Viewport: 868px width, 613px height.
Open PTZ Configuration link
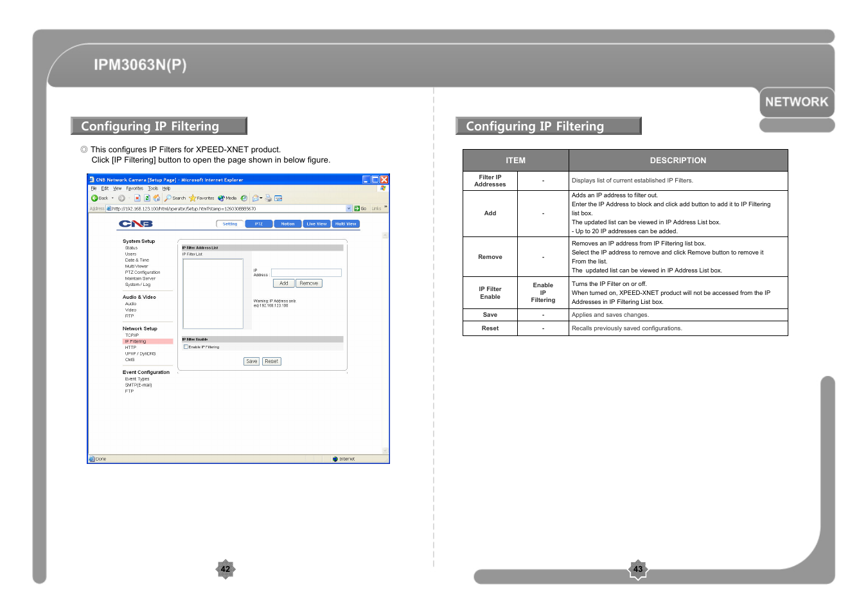click(143, 272)
